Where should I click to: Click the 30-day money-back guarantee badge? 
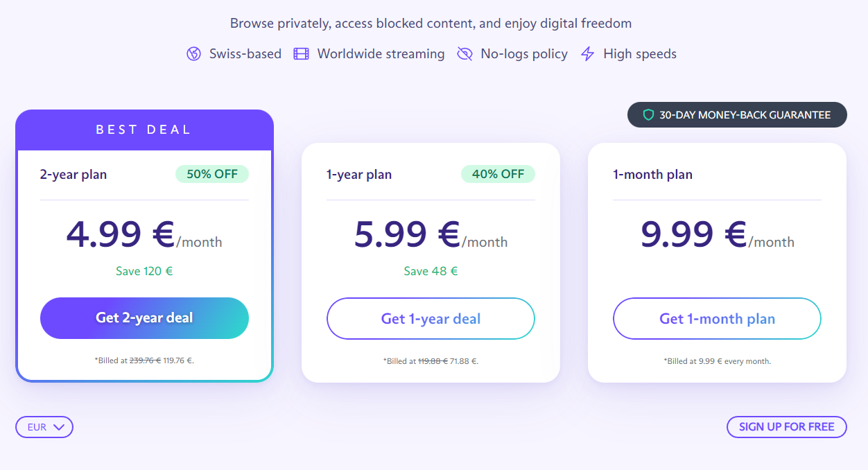(x=737, y=115)
